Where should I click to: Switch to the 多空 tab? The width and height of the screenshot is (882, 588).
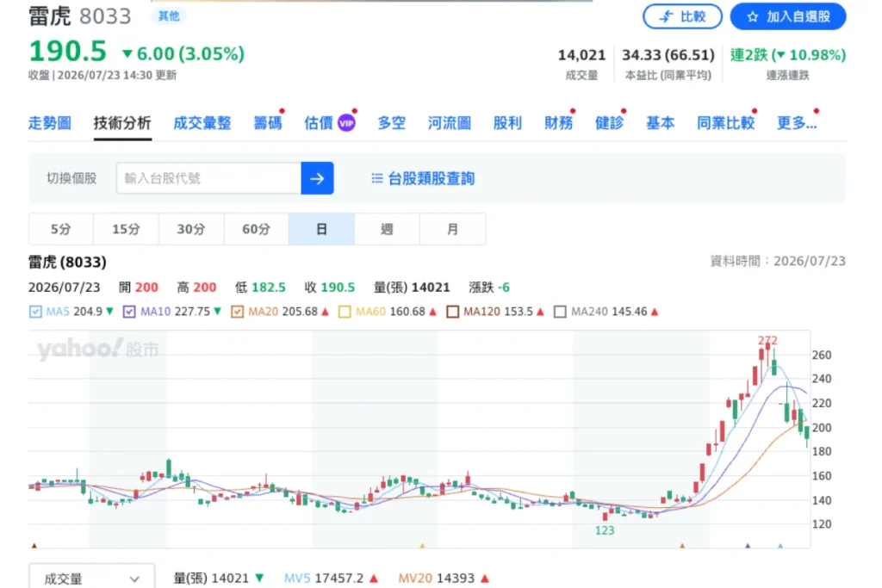tap(392, 122)
